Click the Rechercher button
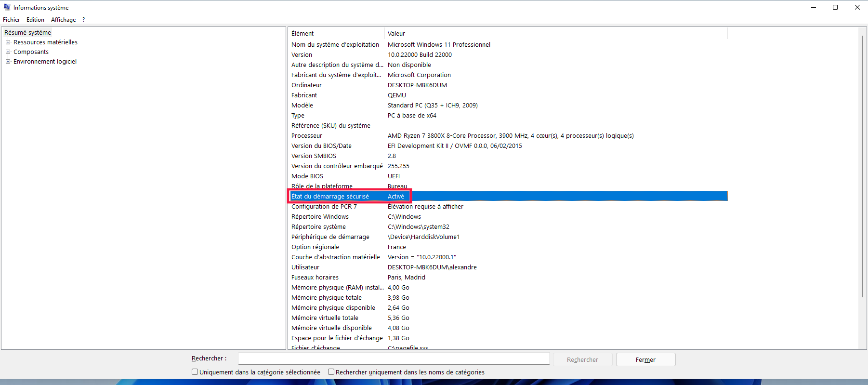 coord(582,359)
